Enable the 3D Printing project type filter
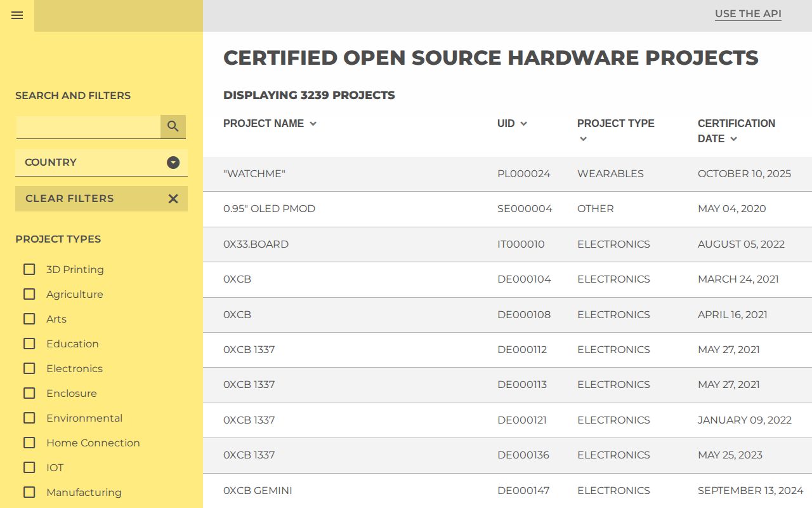This screenshot has height=508, width=812. [29, 269]
